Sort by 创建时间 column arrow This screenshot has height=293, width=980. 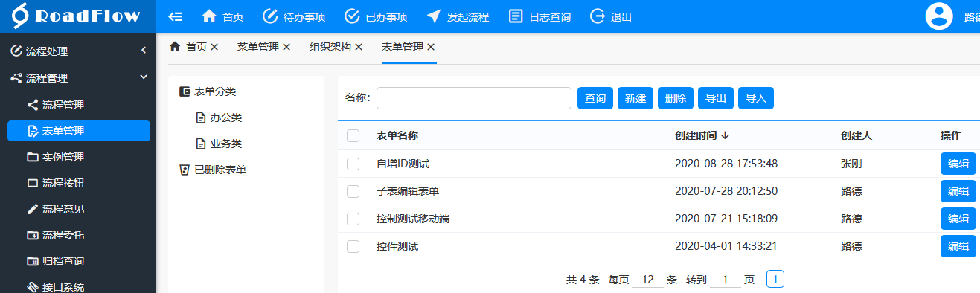pos(725,135)
